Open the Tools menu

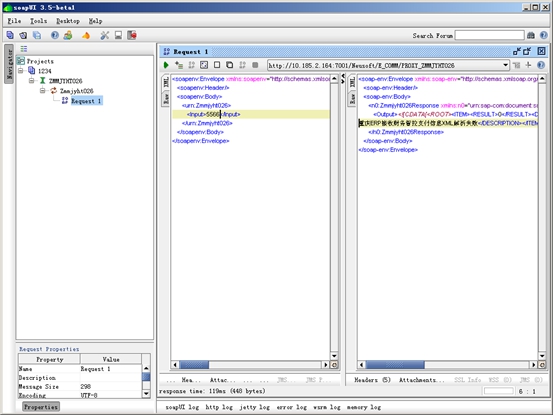(x=38, y=21)
